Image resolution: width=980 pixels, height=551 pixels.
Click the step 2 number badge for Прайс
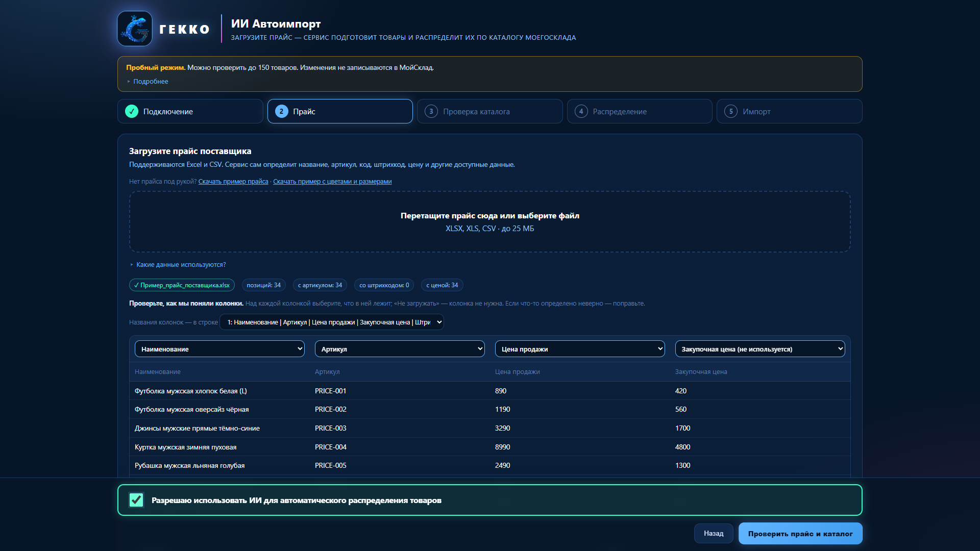click(x=281, y=111)
